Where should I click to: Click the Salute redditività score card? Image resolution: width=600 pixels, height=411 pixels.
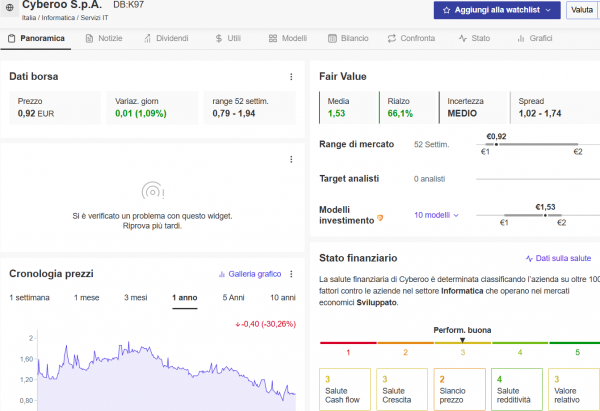point(515,390)
